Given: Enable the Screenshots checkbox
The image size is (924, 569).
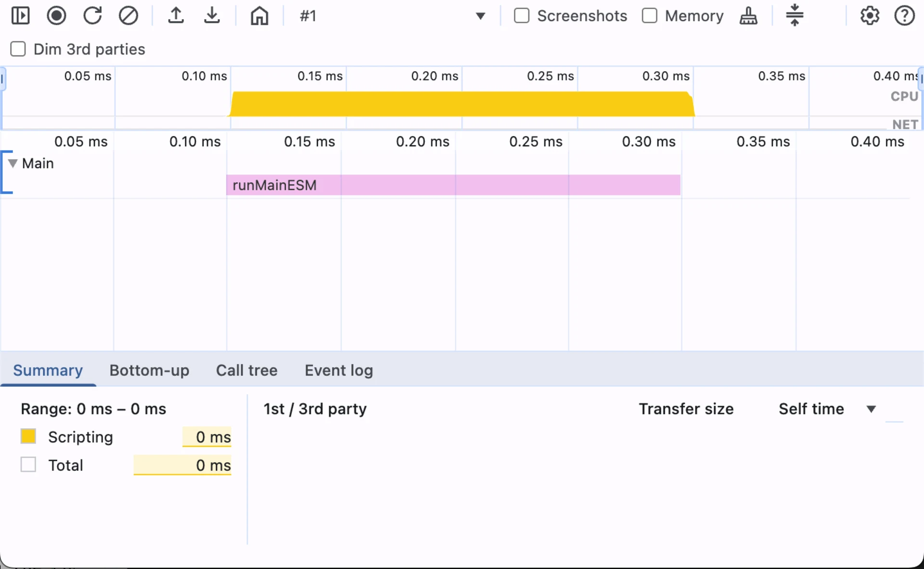Looking at the screenshot, I should pyautogui.click(x=522, y=16).
